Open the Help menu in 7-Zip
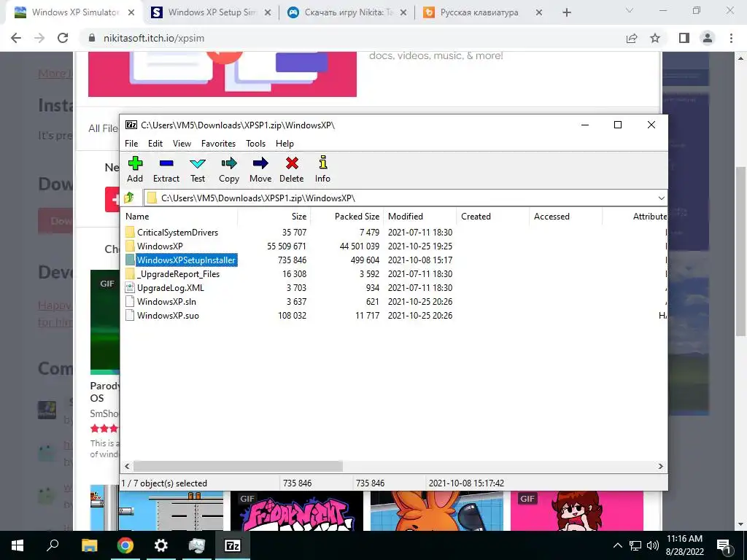Screen dimensions: 747x560 [x=285, y=144]
